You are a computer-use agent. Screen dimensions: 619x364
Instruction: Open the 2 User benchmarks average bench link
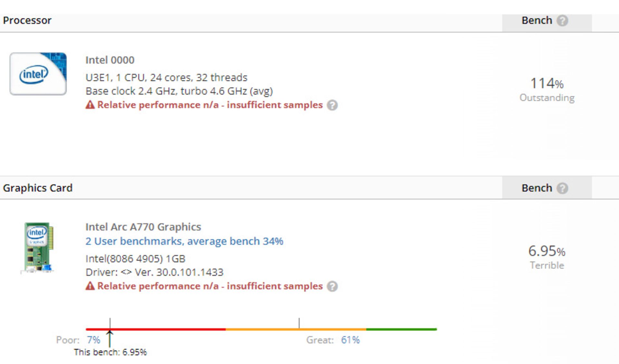click(x=184, y=241)
